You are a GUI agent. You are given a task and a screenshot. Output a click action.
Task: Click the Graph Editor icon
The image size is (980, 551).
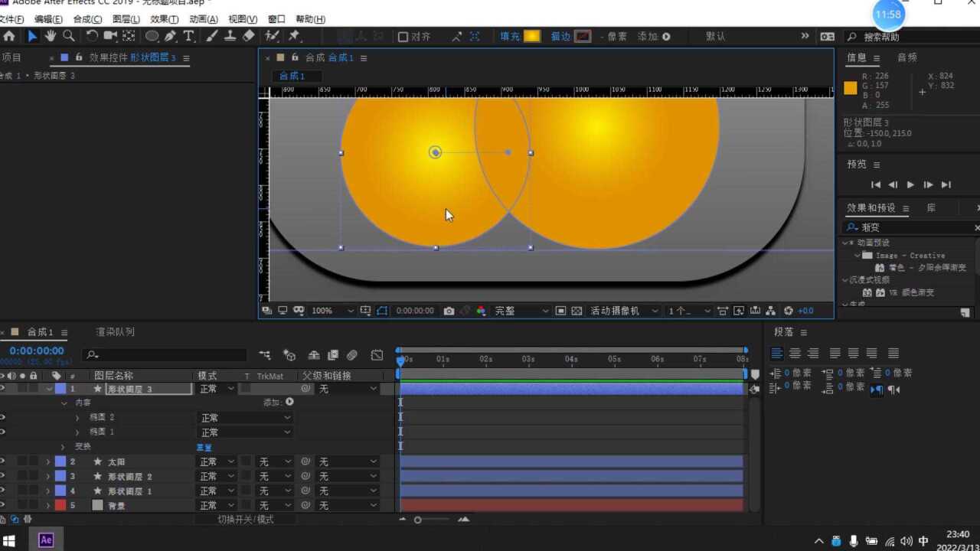[x=377, y=355]
